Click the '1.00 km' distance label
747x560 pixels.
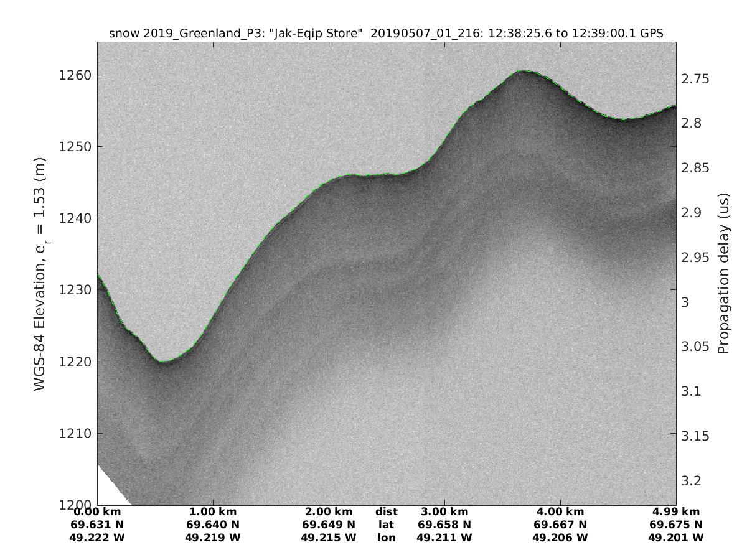point(213,512)
